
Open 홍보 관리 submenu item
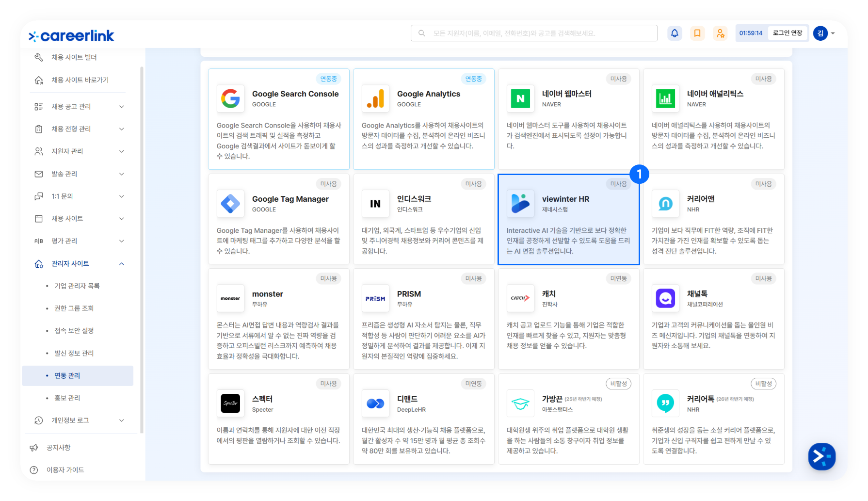[x=67, y=398]
